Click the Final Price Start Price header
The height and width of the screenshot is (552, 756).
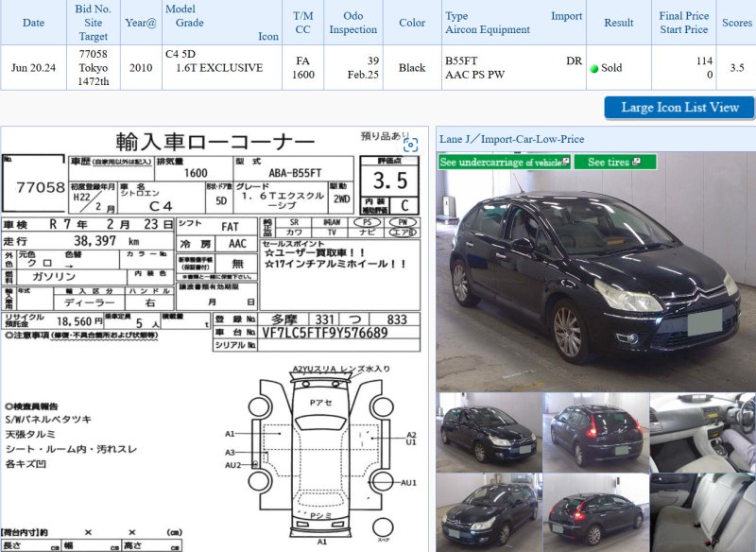point(683,23)
